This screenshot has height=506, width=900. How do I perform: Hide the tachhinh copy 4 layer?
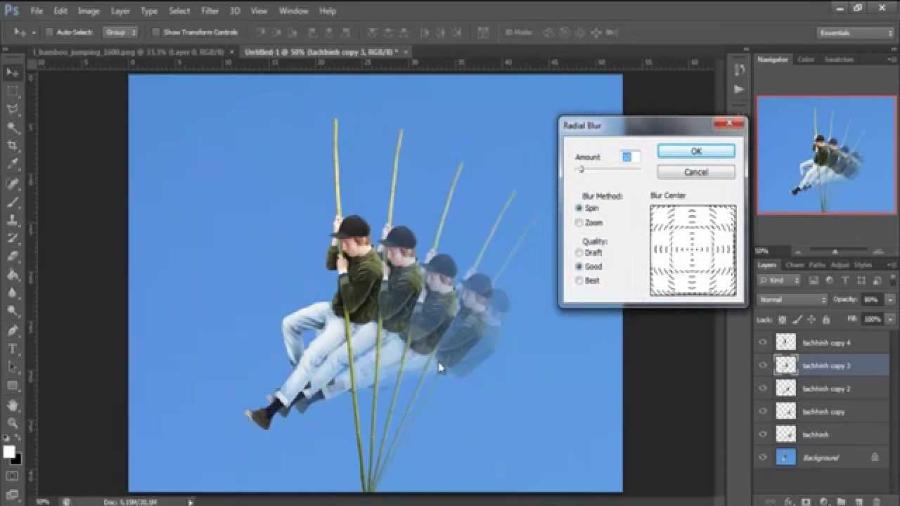[763, 342]
